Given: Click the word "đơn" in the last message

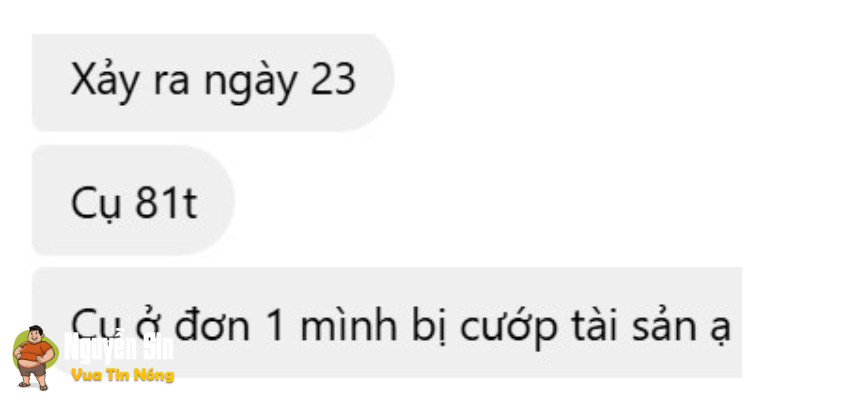Looking at the screenshot, I should coord(212,327).
